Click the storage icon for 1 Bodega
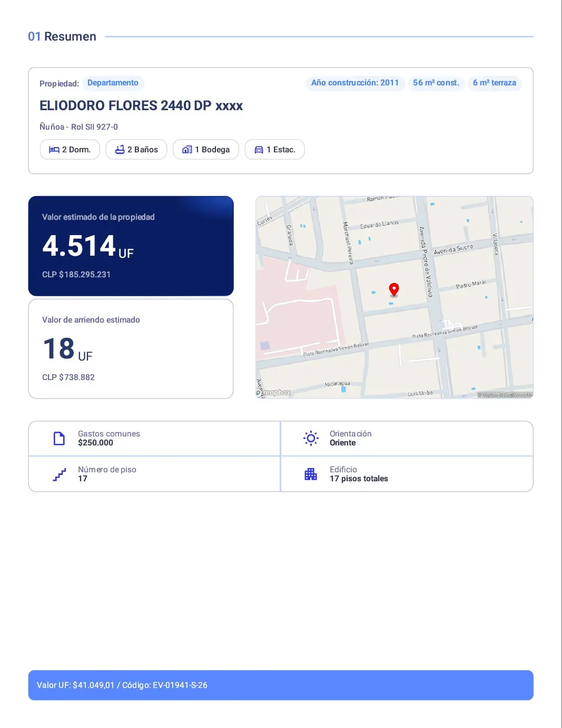 pos(187,150)
